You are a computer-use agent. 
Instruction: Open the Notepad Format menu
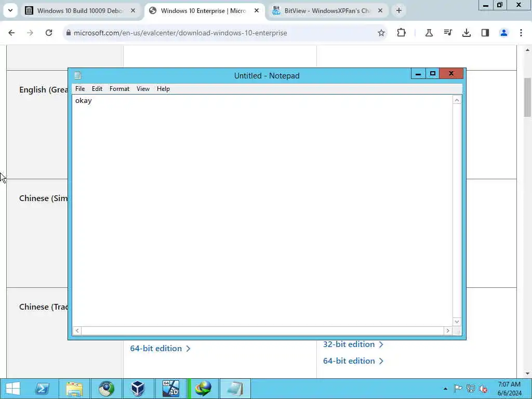point(119,89)
